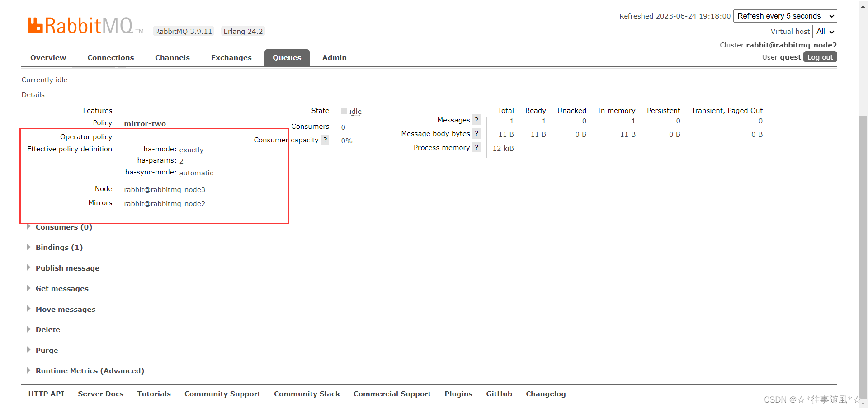Open help icon beside Messages

(476, 120)
